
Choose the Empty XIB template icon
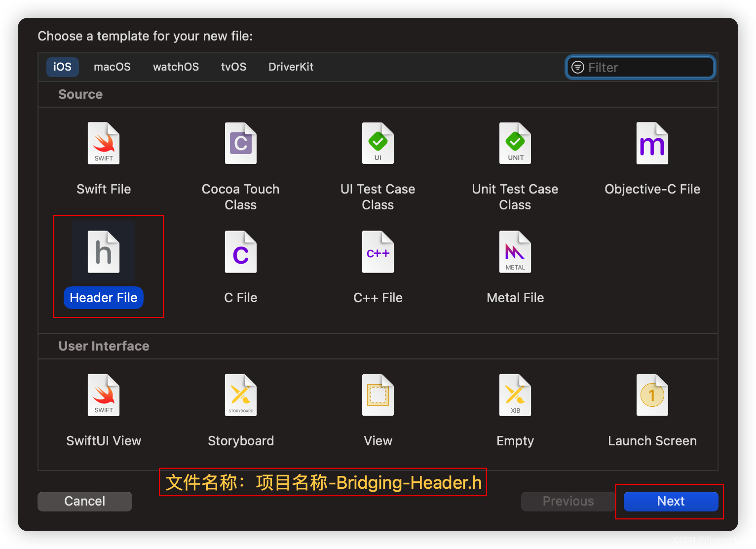pos(515,395)
